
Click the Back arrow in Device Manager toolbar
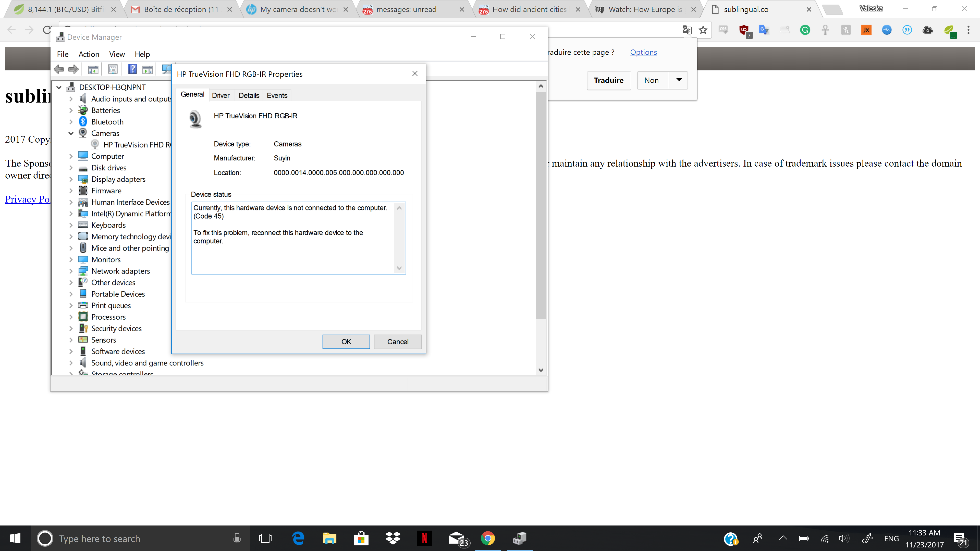coord(59,69)
